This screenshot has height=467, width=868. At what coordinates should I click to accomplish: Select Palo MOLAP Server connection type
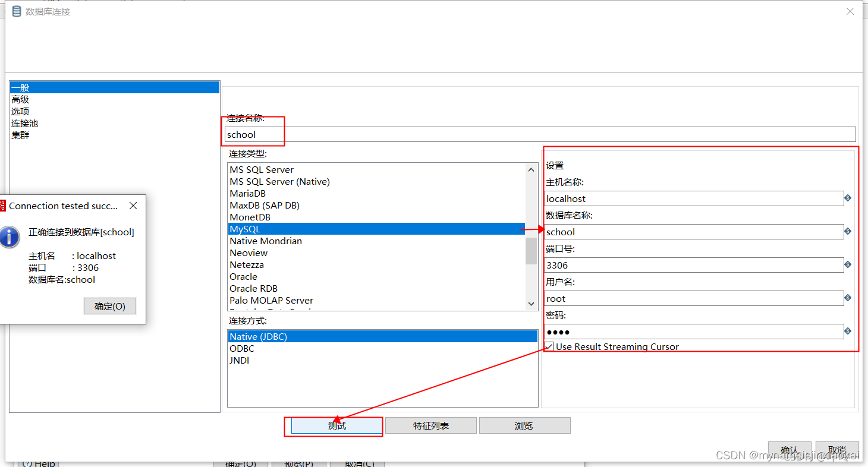376,300
